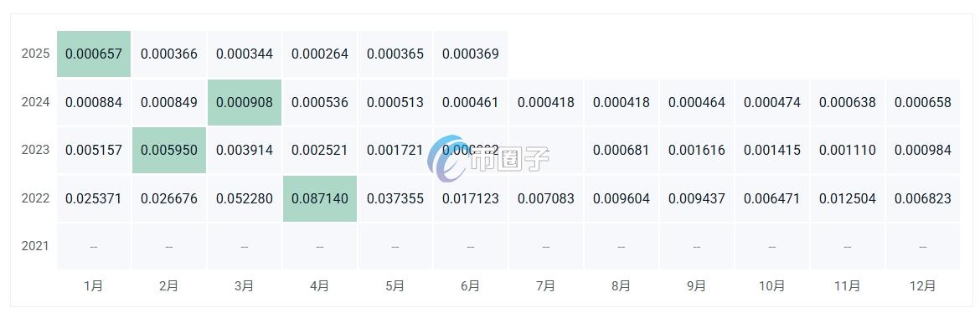Click the 0.000681 value
This screenshot has width=980, height=318.
tap(622, 150)
